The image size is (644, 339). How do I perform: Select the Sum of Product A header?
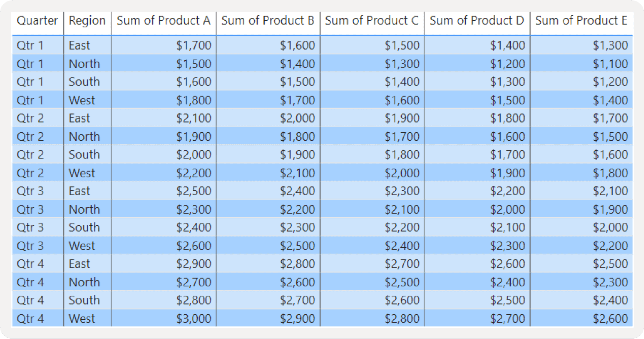click(x=163, y=20)
